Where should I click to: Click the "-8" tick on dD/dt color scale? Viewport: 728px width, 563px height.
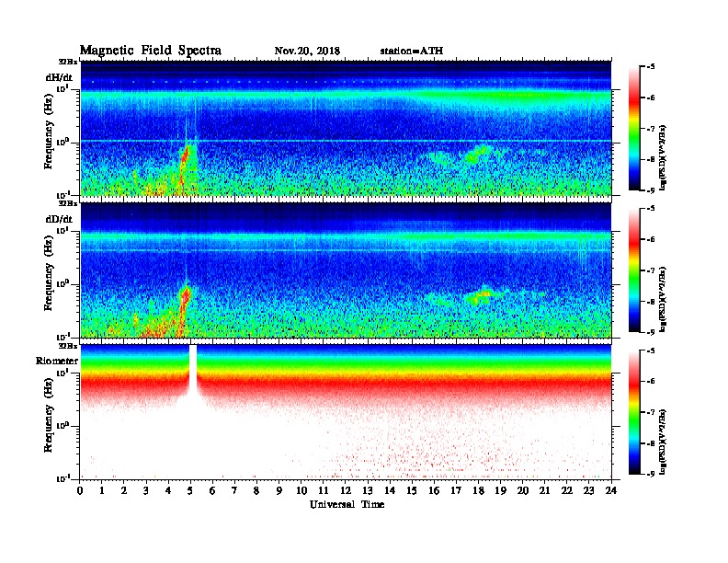[x=651, y=302]
